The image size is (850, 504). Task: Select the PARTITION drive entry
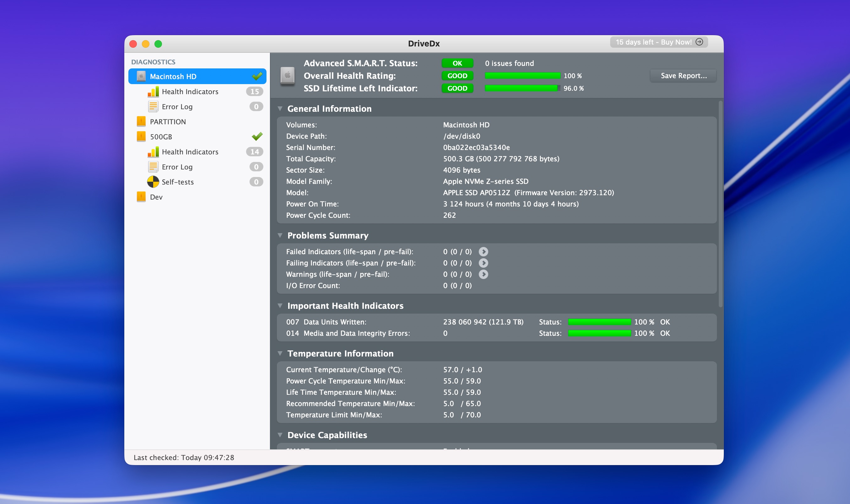(x=197, y=121)
